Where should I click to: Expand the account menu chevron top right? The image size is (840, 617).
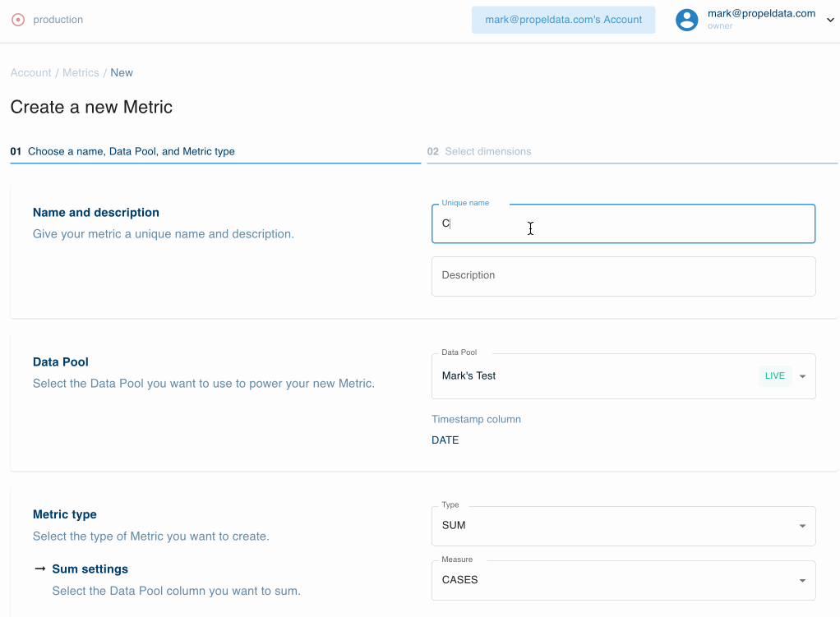pyautogui.click(x=830, y=20)
